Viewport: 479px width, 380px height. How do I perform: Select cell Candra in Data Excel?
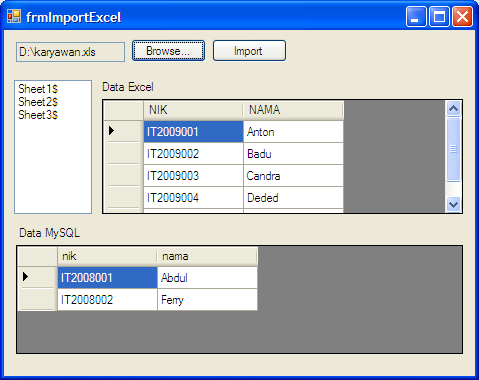(x=293, y=176)
